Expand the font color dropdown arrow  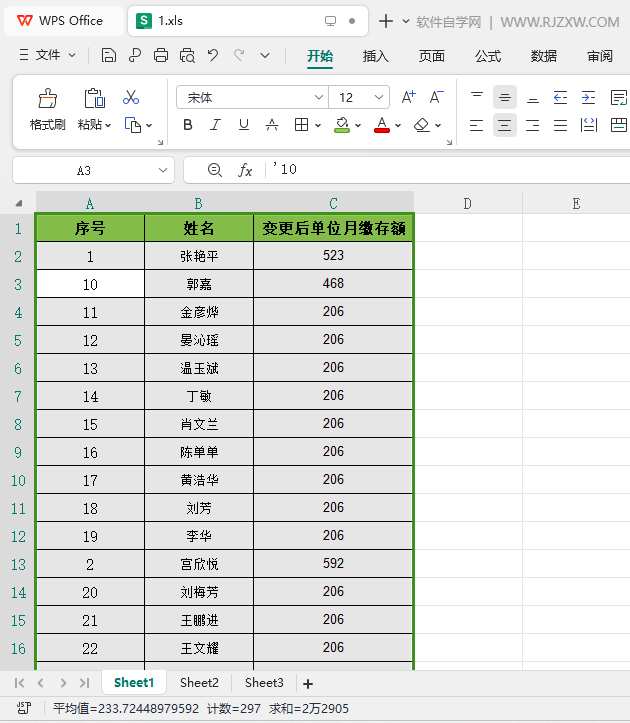(398, 125)
